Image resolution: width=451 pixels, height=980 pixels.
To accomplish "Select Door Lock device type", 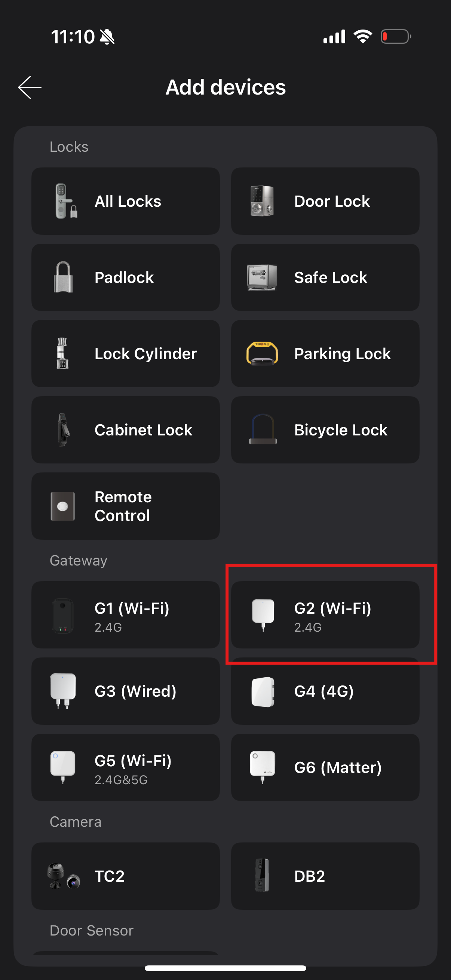I will click(x=325, y=201).
